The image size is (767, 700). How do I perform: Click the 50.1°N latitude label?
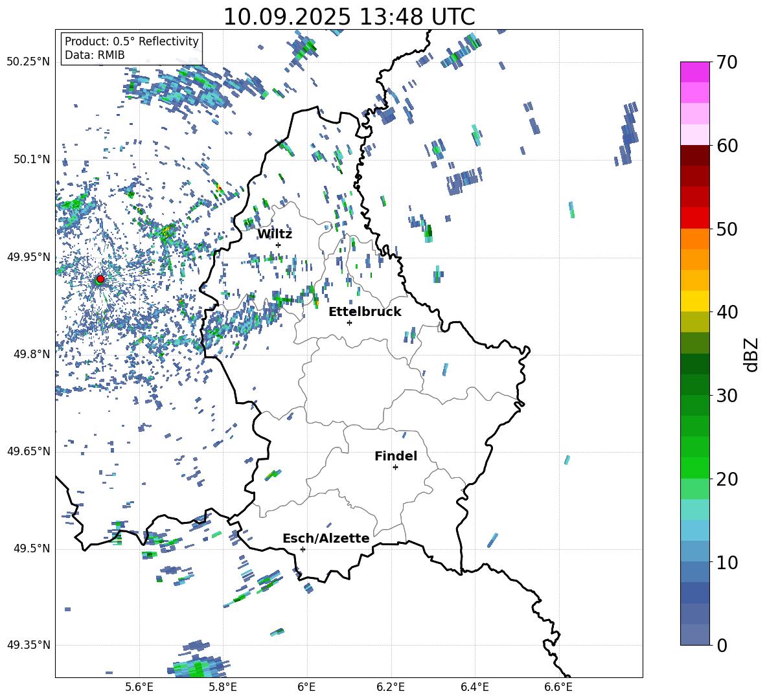coord(31,159)
